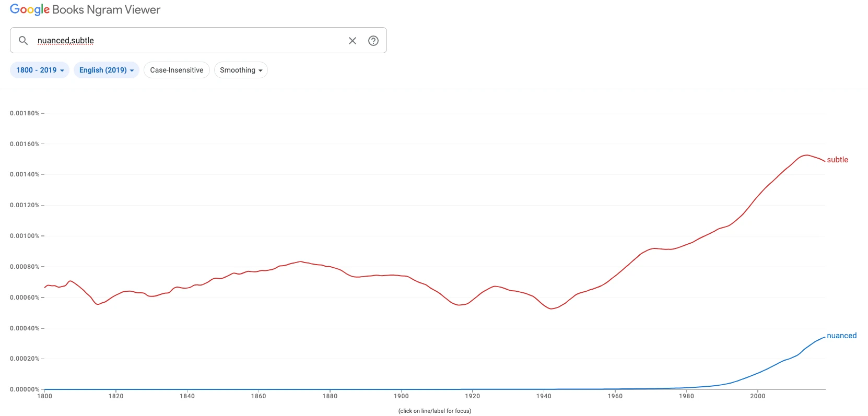
Task: Click the 2000 x-axis year label
Action: click(758, 396)
